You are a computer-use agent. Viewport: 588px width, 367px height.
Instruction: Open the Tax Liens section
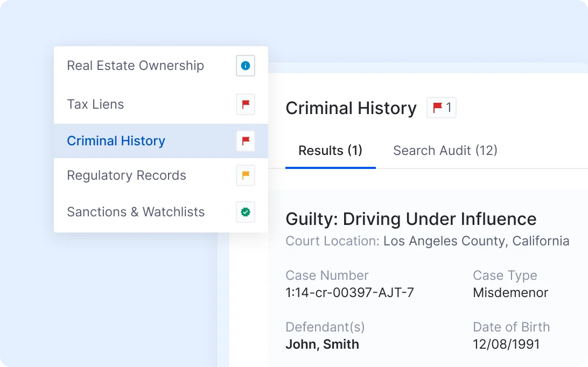click(x=161, y=104)
